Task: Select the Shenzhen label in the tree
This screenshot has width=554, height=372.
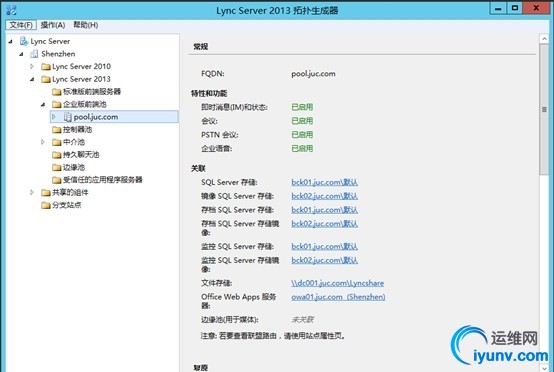Action: (x=58, y=54)
